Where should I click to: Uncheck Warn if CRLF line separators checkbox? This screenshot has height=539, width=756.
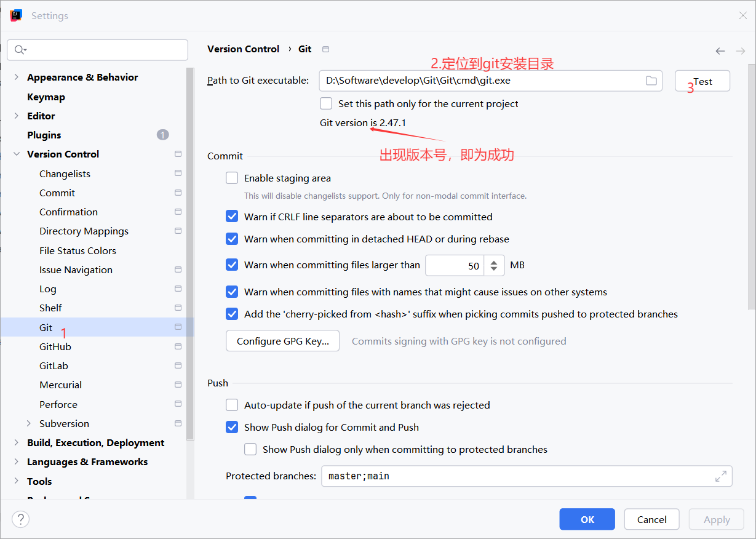pos(232,217)
